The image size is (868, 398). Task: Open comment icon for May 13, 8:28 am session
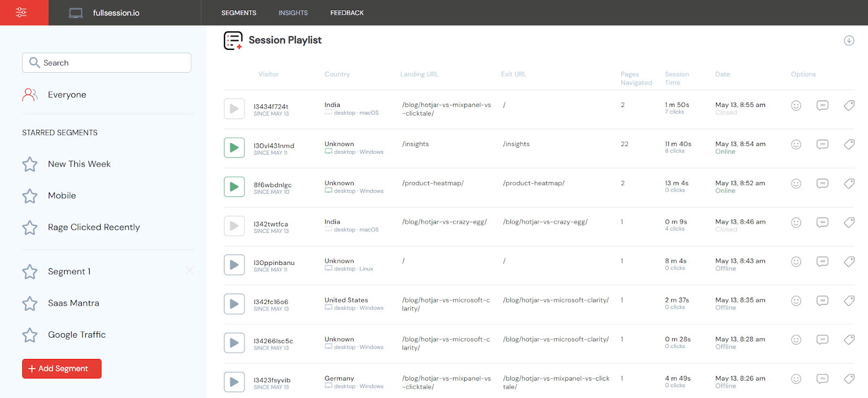(x=822, y=340)
